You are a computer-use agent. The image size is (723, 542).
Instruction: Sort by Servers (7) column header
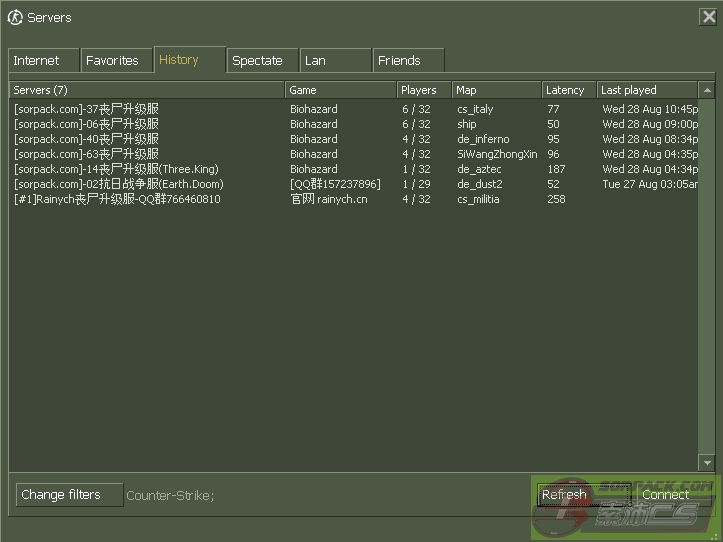tap(147, 90)
